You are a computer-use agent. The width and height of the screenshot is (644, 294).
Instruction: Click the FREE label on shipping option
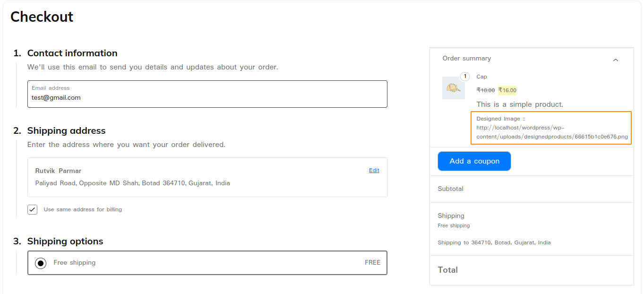pos(373,262)
